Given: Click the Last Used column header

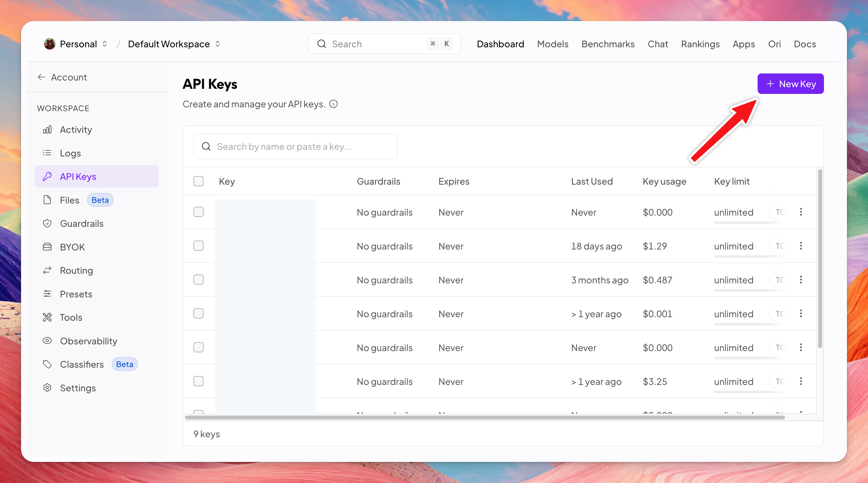Looking at the screenshot, I should [x=592, y=181].
